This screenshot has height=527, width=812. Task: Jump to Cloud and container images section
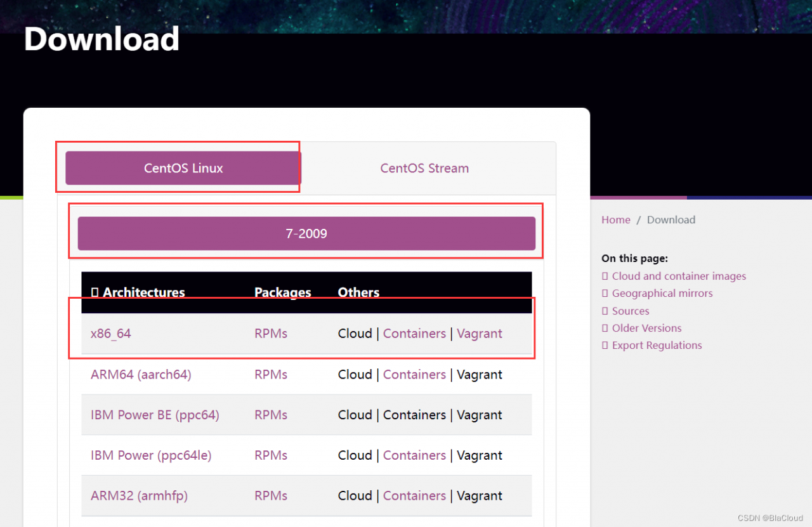pos(679,276)
